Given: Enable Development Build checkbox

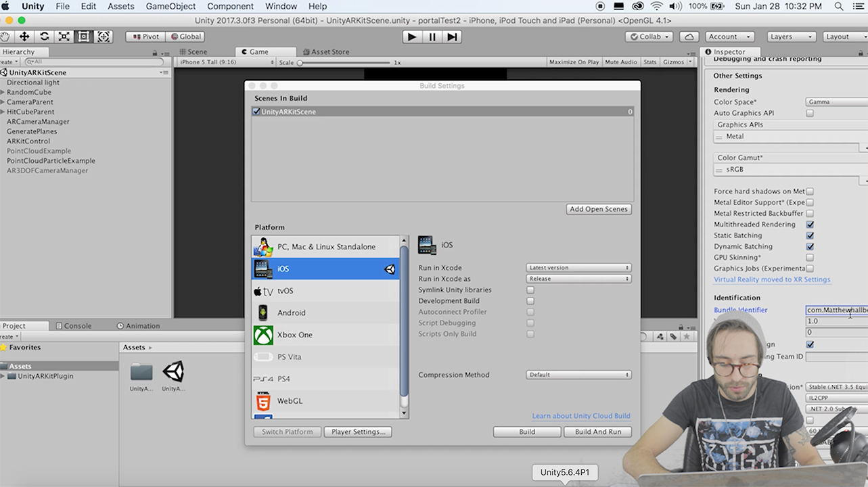Looking at the screenshot, I should click(530, 301).
